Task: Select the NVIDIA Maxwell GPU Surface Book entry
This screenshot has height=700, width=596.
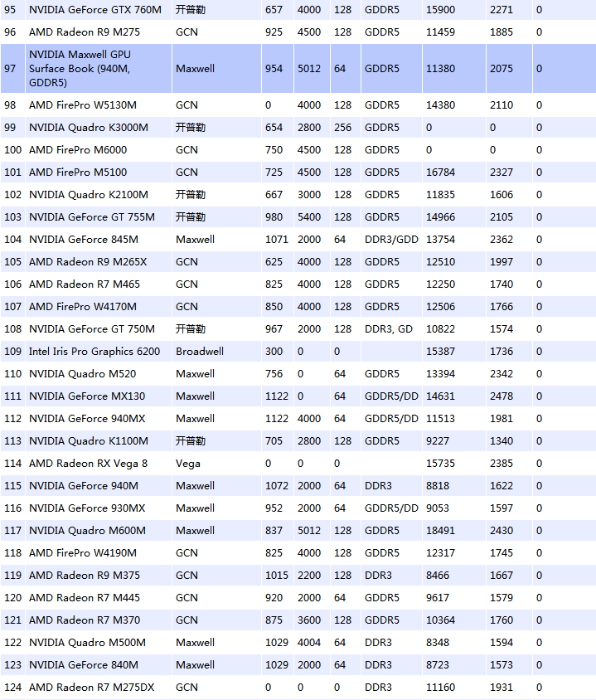Action: (80, 68)
